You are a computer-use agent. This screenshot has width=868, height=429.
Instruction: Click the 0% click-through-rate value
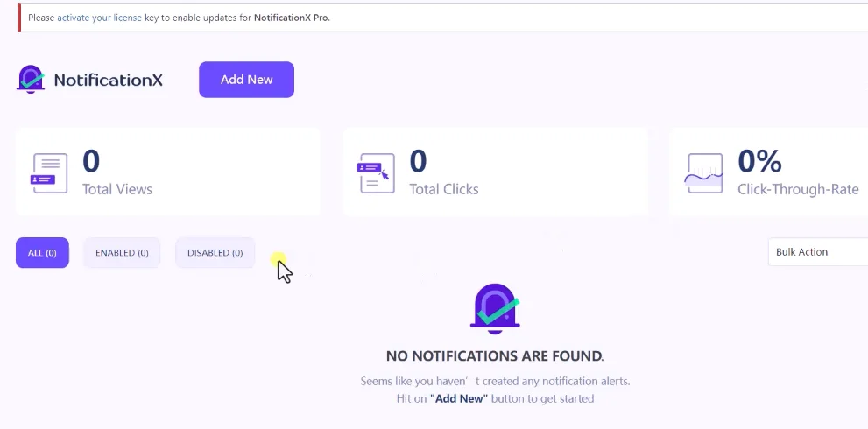coord(759,161)
